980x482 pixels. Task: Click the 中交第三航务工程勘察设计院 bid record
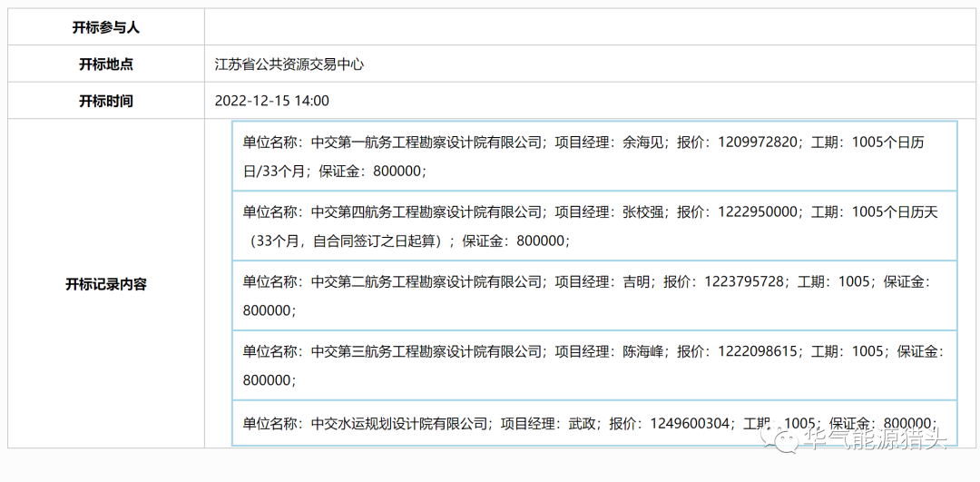click(594, 365)
